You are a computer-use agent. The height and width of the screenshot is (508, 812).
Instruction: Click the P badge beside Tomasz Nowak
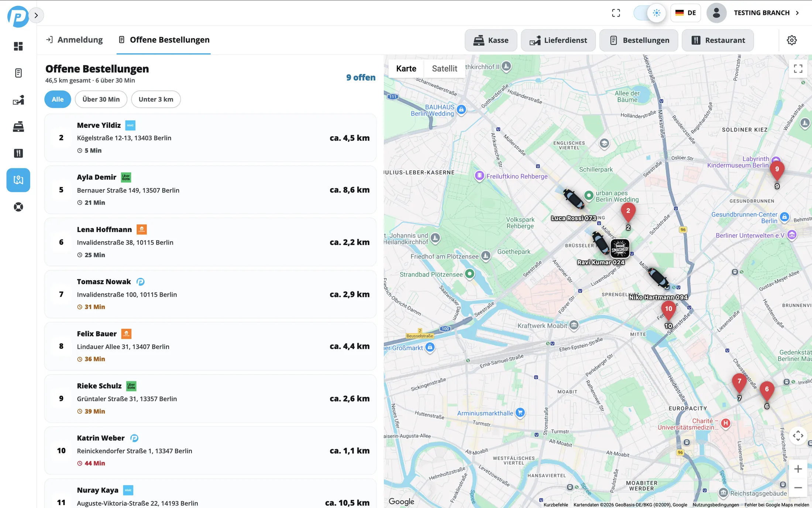pyautogui.click(x=140, y=282)
